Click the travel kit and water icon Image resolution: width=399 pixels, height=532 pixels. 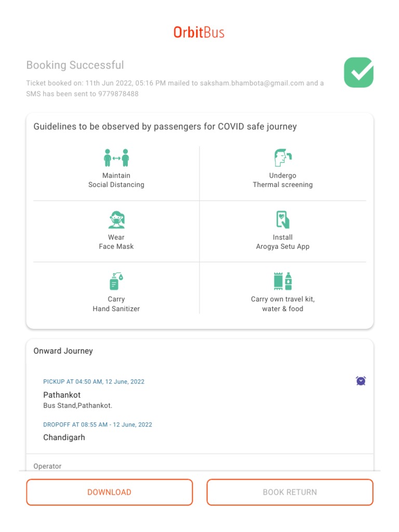[x=283, y=281]
